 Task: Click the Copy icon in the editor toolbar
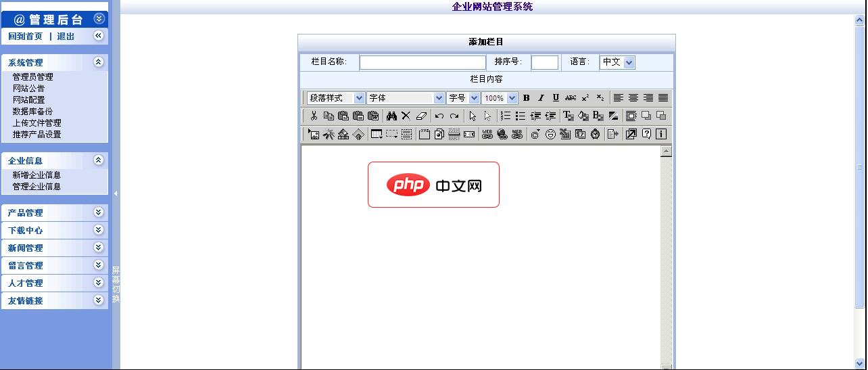(329, 116)
